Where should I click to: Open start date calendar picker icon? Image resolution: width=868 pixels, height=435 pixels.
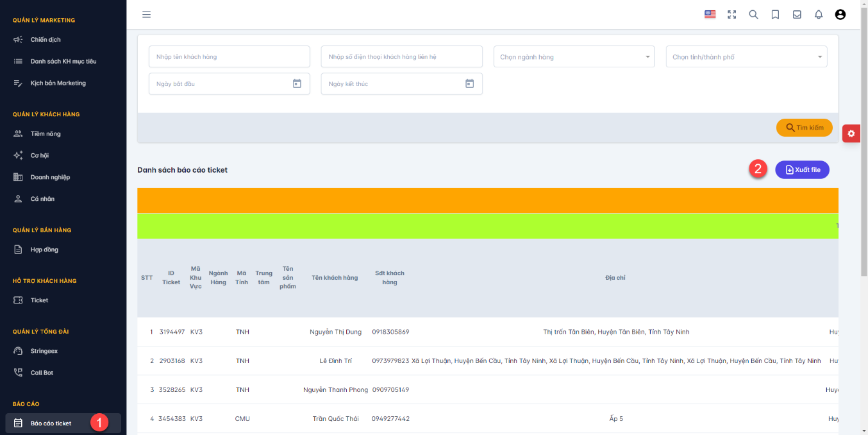(297, 83)
